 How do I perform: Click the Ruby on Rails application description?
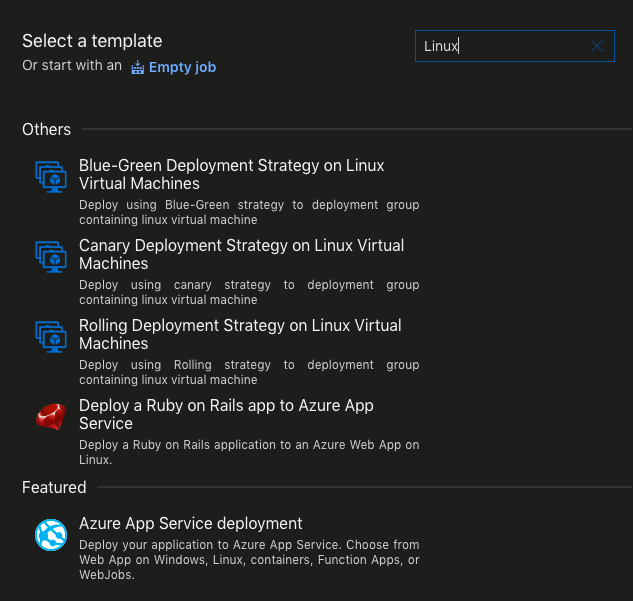(249, 452)
